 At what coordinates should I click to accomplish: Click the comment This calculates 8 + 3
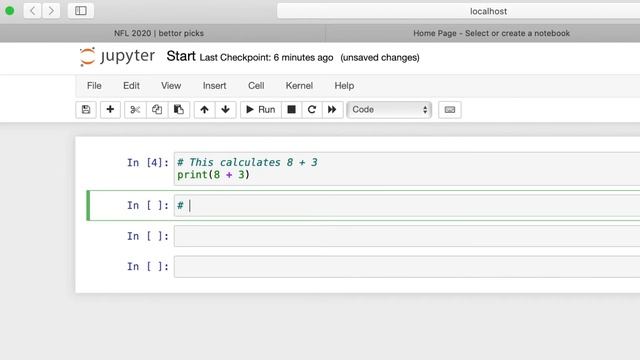pyautogui.click(x=247, y=162)
